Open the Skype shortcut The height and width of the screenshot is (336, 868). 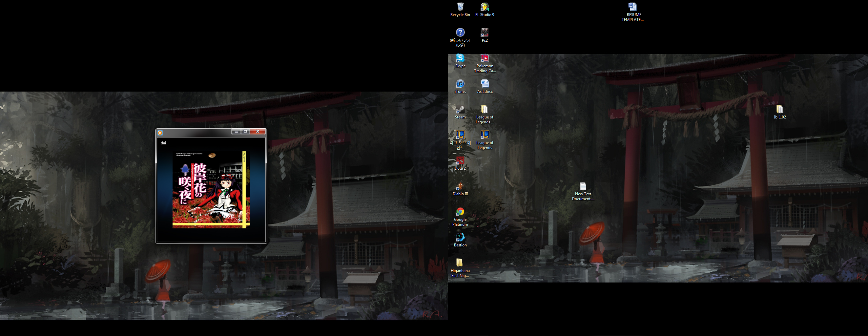460,61
